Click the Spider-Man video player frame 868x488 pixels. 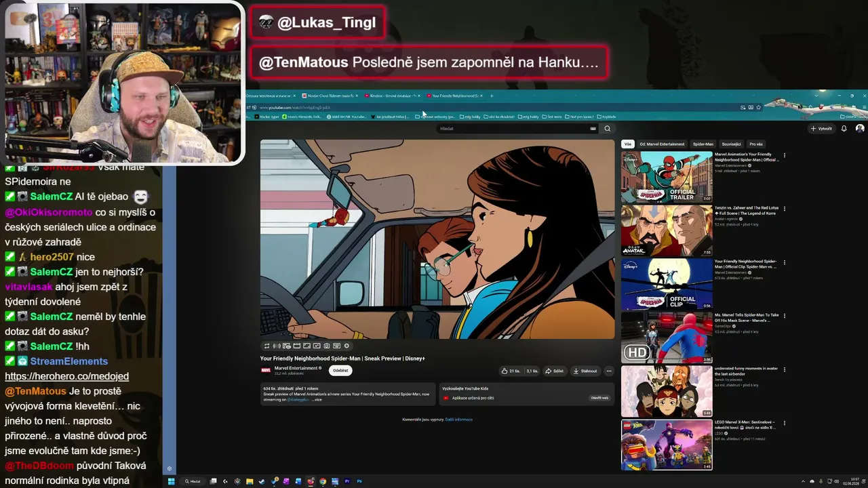(437, 239)
